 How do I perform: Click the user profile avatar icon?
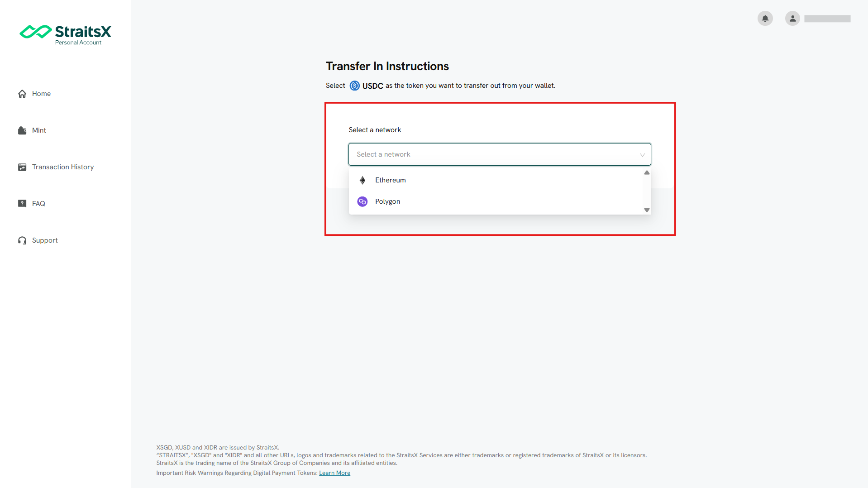tap(792, 19)
